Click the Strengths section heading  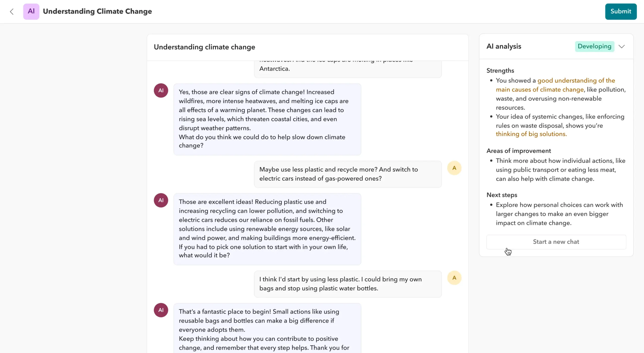coord(500,71)
